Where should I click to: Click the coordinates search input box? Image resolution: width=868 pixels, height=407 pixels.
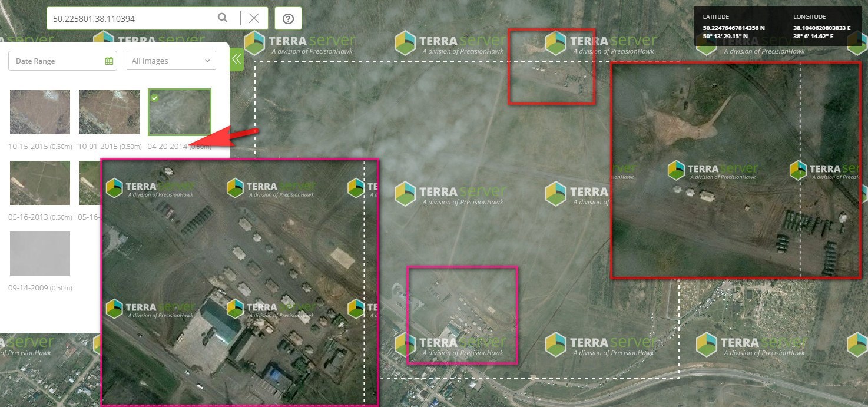point(132,19)
